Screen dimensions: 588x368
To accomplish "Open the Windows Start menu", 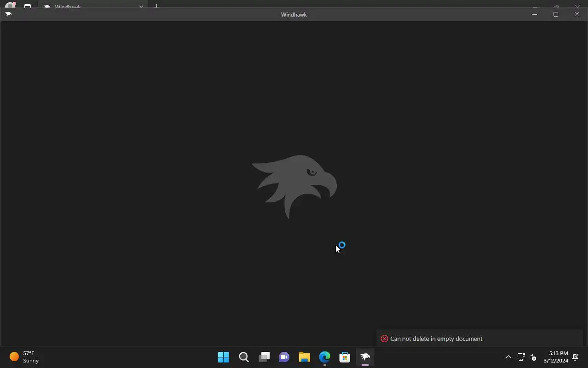I will 224,357.
